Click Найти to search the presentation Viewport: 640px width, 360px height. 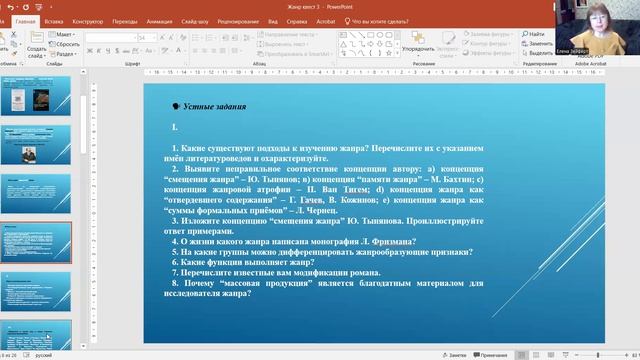(x=533, y=34)
